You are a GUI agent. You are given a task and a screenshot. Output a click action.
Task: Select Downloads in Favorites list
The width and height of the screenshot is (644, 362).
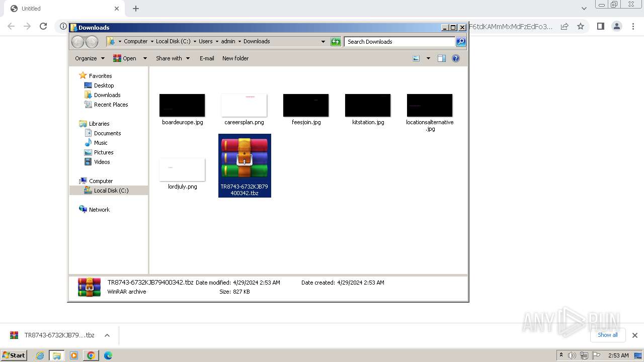click(x=102, y=95)
